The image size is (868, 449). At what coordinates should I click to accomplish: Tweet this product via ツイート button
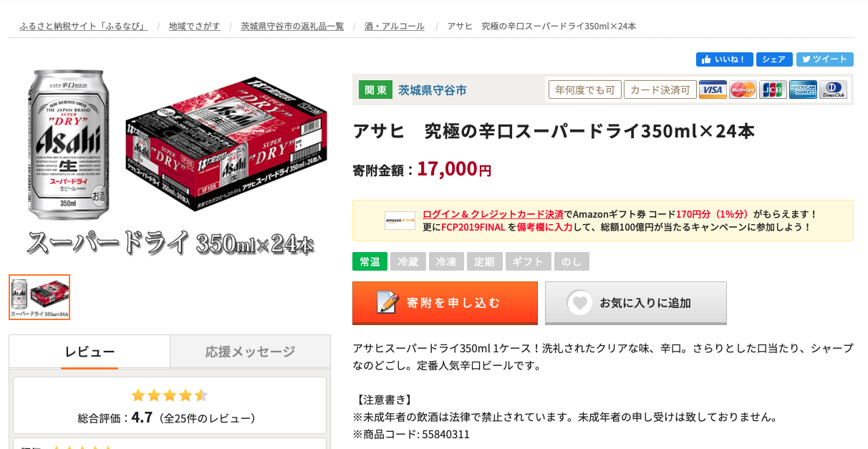(x=824, y=59)
